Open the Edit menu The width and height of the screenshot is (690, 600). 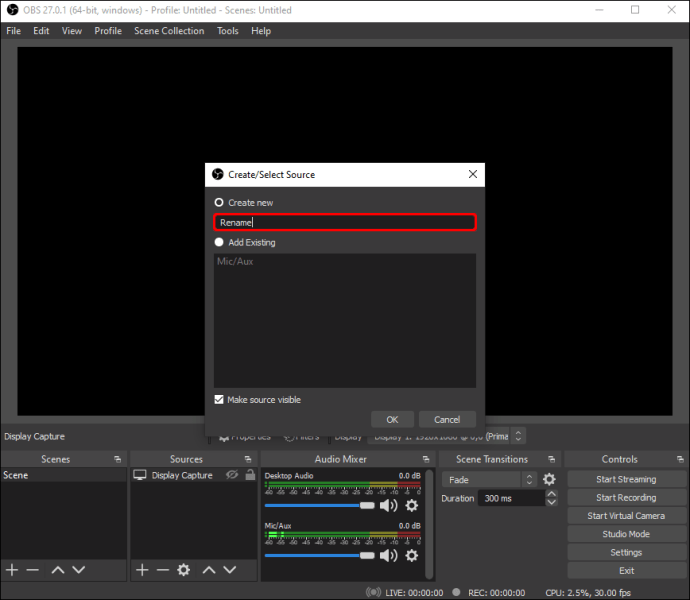(41, 31)
